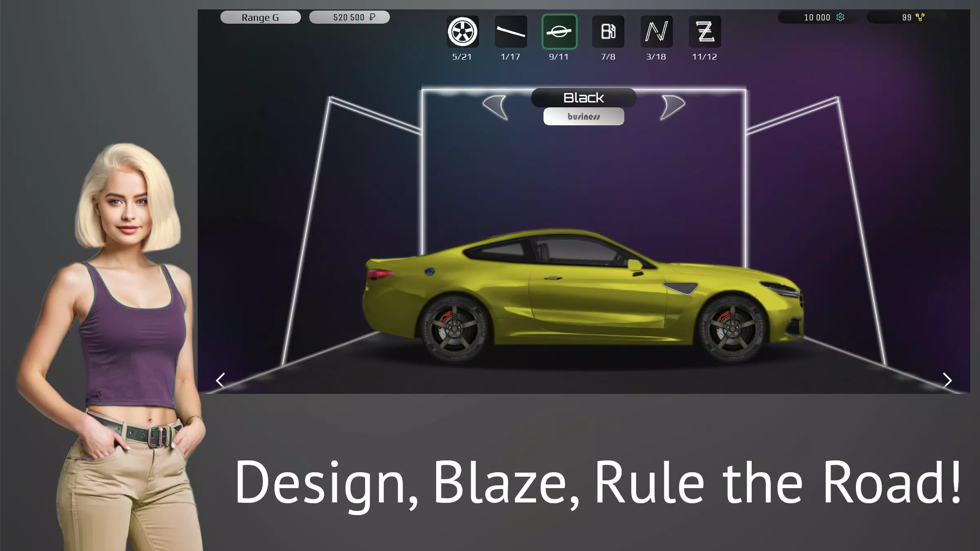Open the body kit panel icon

pos(559,31)
